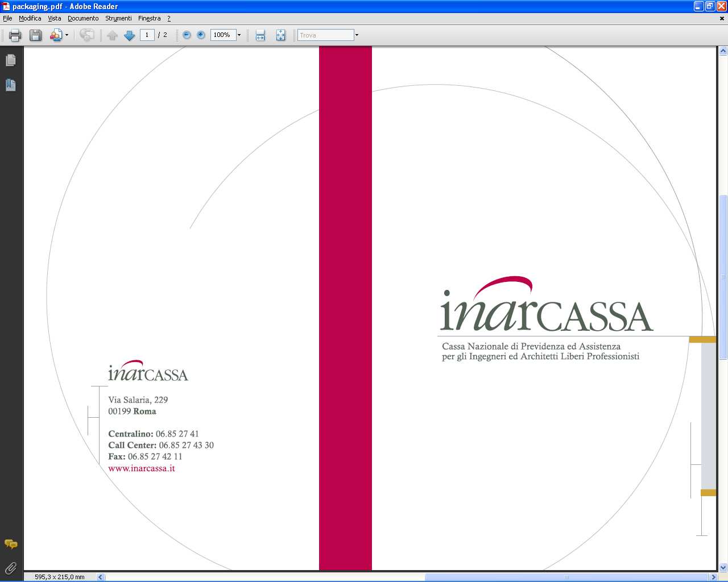Minimize the Adobe Reader window
The image size is (728, 582).
[699, 6]
